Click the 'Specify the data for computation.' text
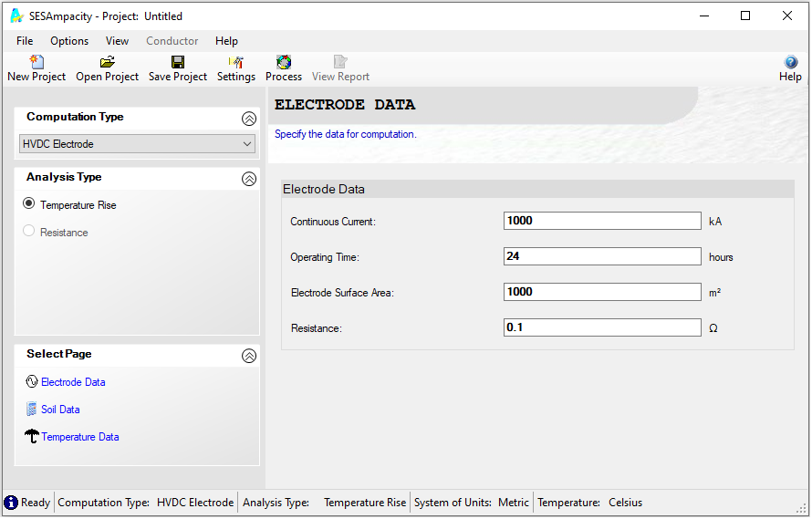812x519 pixels. pyautogui.click(x=346, y=134)
